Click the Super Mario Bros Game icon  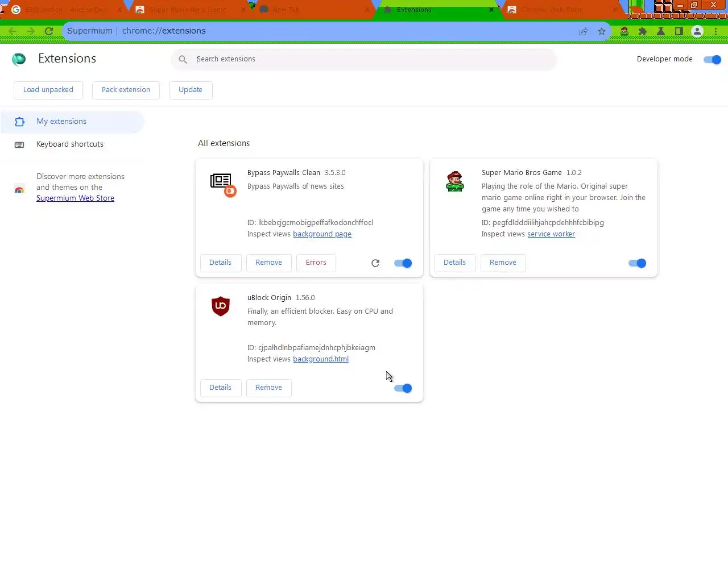click(455, 181)
